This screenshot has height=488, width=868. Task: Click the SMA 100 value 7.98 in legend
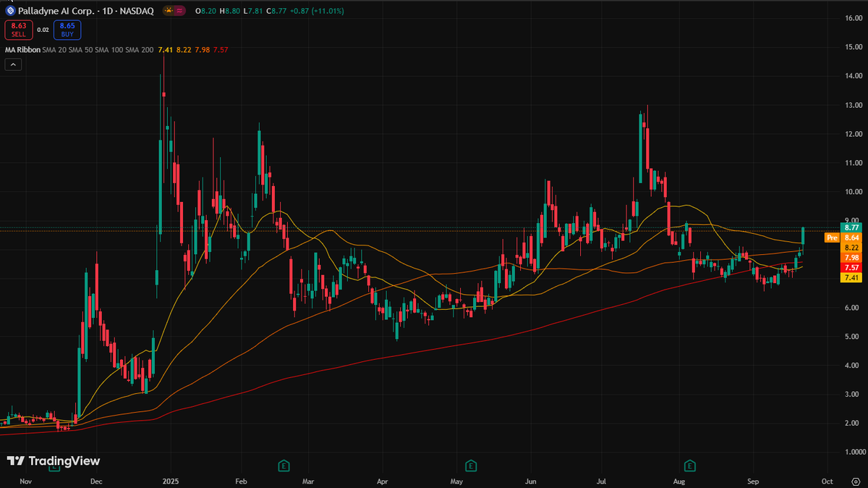pos(202,50)
